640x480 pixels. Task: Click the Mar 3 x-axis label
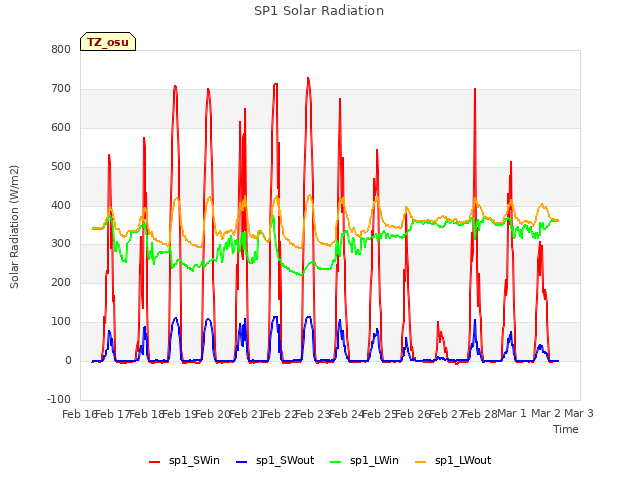click(579, 414)
